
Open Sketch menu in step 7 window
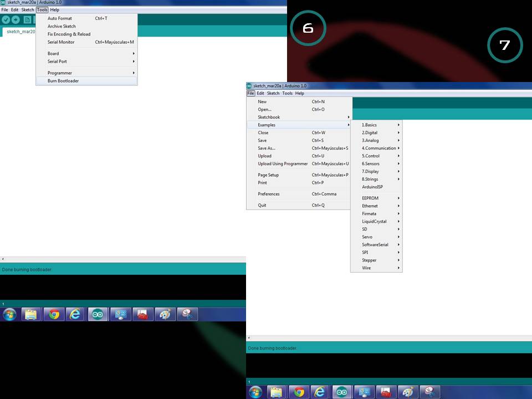pyautogui.click(x=273, y=93)
